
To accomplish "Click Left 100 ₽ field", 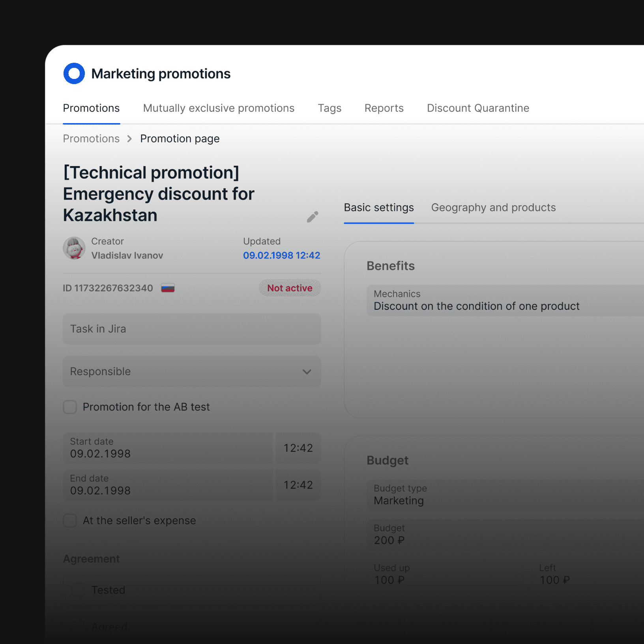I will 588,575.
